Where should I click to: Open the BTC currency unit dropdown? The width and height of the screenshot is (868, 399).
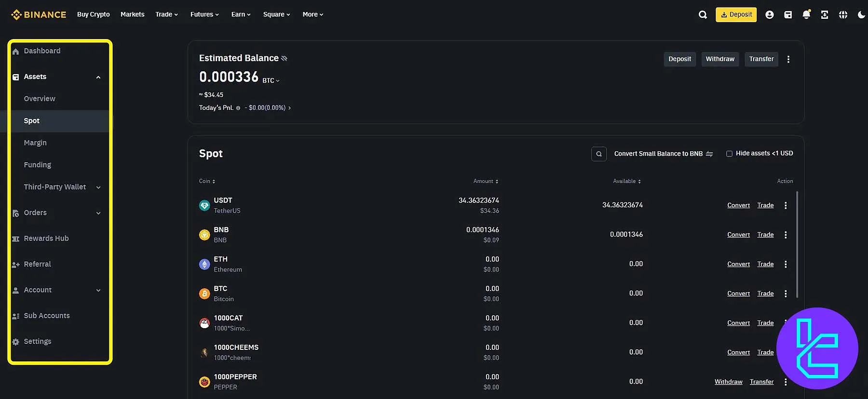[271, 80]
